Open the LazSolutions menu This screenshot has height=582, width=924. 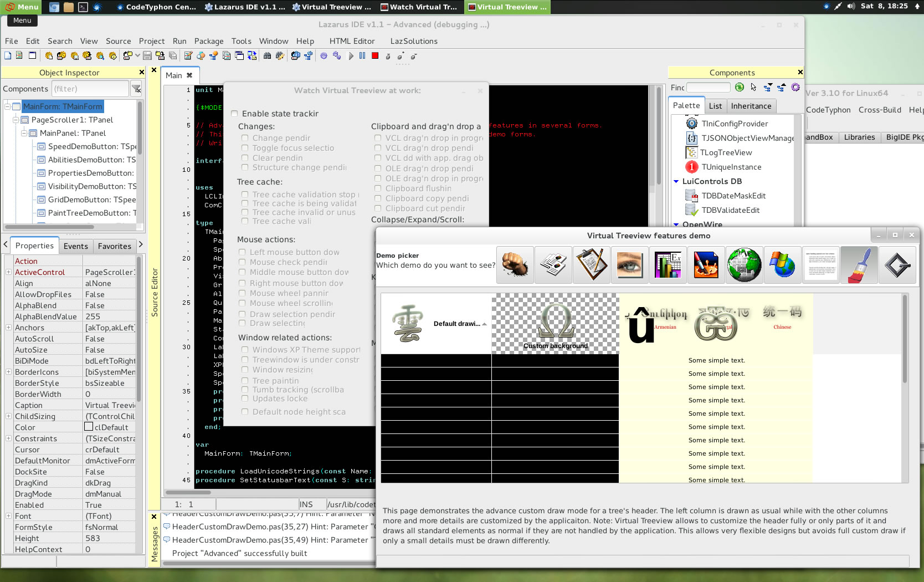(414, 41)
